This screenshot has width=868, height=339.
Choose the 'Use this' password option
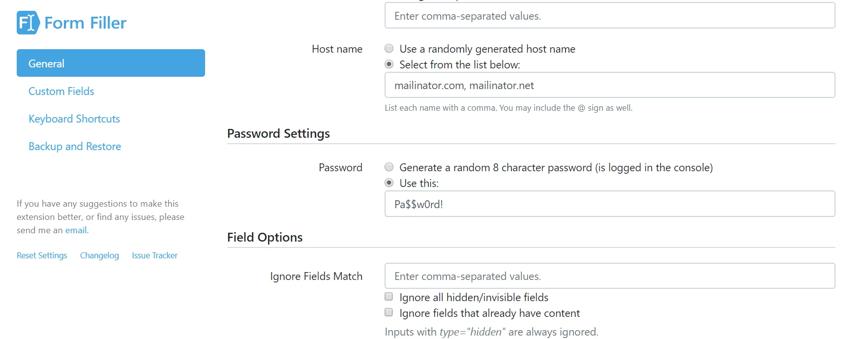point(389,183)
